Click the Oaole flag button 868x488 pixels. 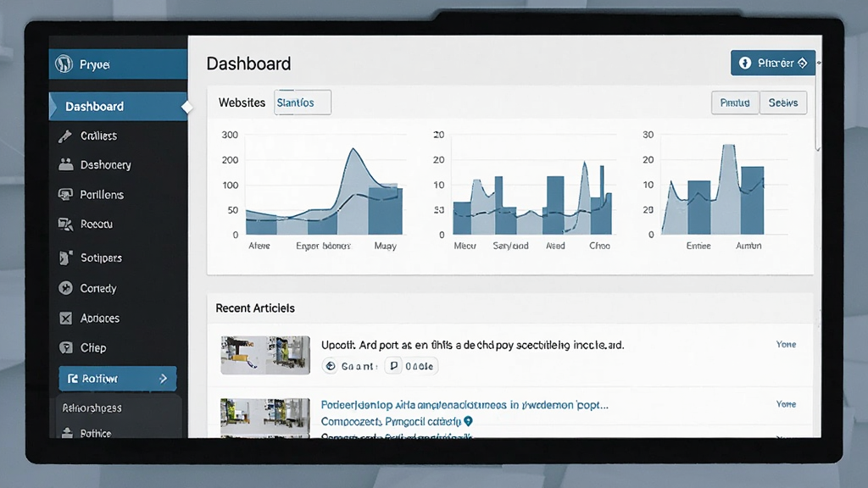point(411,366)
